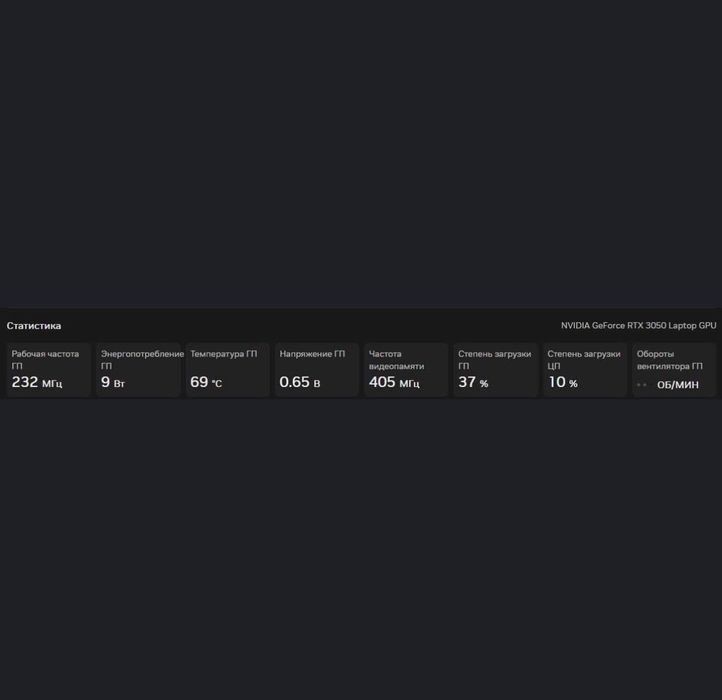Click the 232 МГц frequency value
The height and width of the screenshot is (700, 722).
[37, 383]
